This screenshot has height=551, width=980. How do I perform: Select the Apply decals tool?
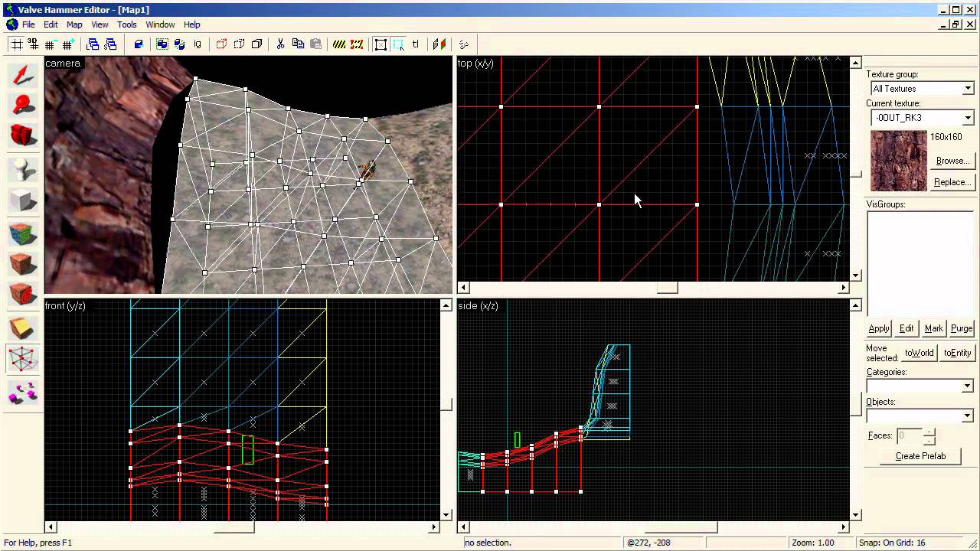pos(23,295)
